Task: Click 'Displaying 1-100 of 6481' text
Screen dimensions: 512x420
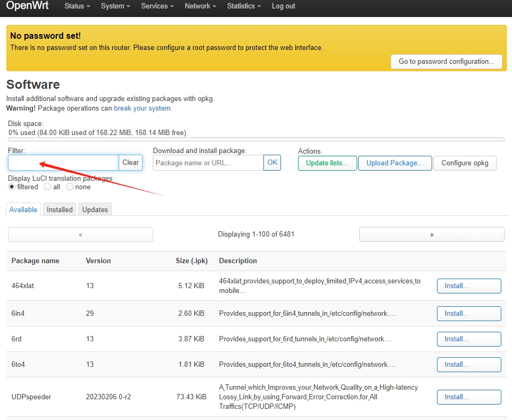Action: (x=256, y=234)
